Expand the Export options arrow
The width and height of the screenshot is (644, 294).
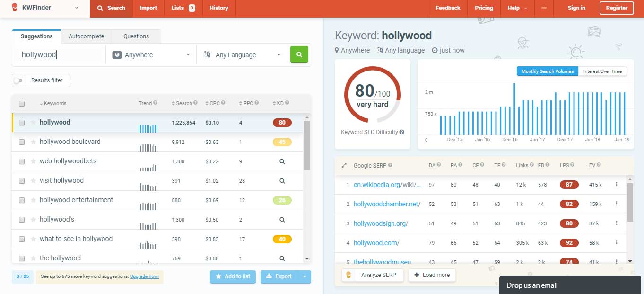point(305,276)
